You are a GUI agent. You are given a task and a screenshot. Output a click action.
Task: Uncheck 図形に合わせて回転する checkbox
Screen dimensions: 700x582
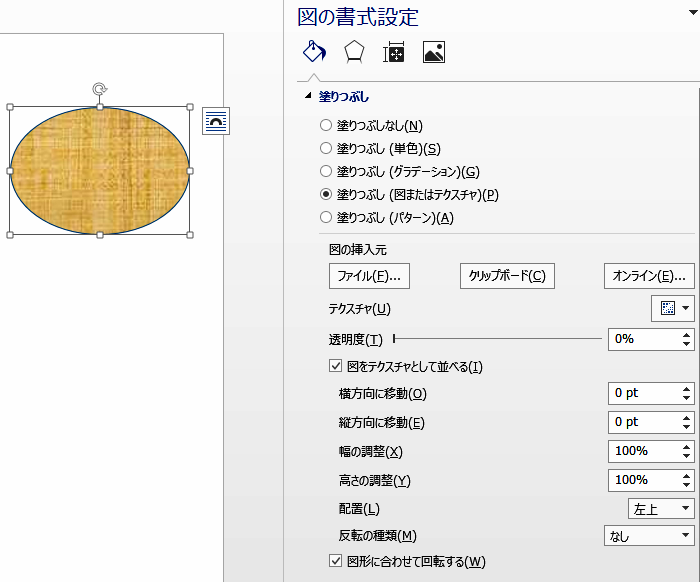pyautogui.click(x=336, y=561)
